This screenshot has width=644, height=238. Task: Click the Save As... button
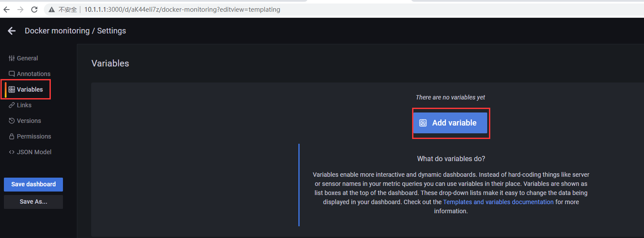33,202
